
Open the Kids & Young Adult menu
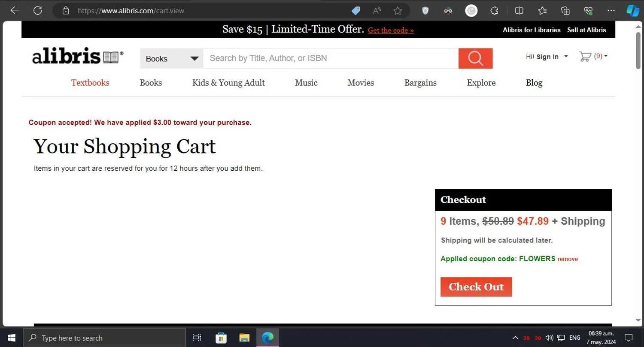point(228,83)
